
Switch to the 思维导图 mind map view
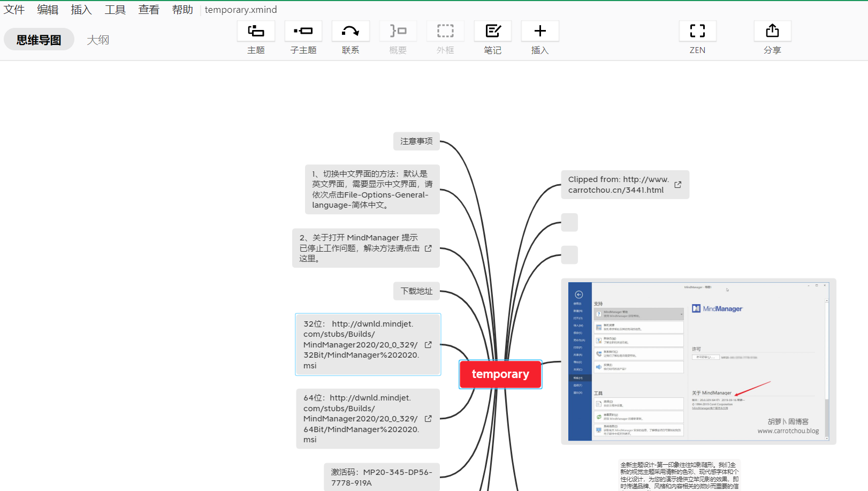(38, 39)
